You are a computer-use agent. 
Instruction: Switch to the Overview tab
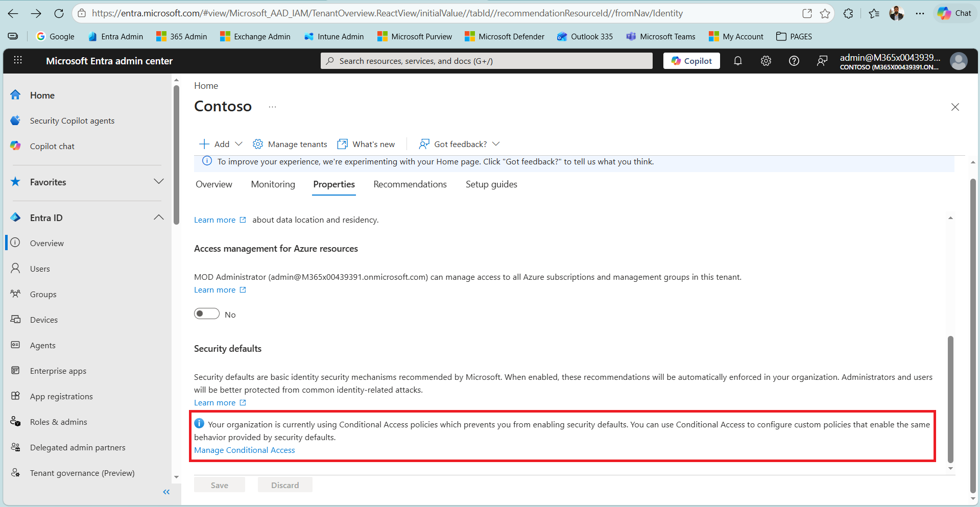tap(213, 184)
